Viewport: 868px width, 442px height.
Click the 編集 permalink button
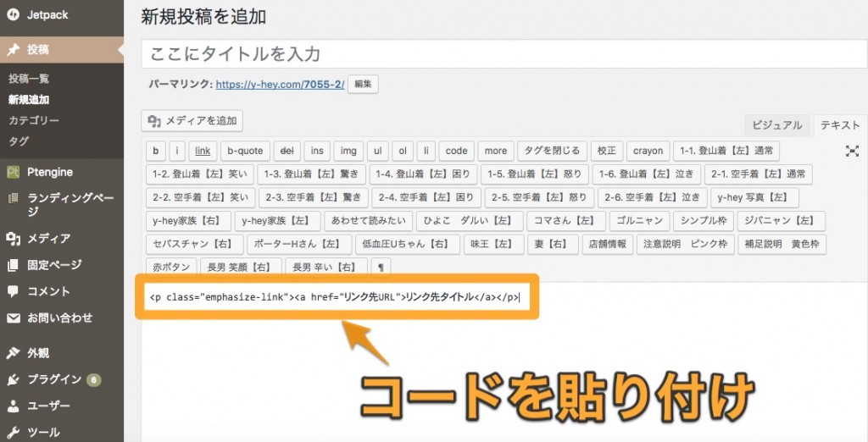pos(363,85)
